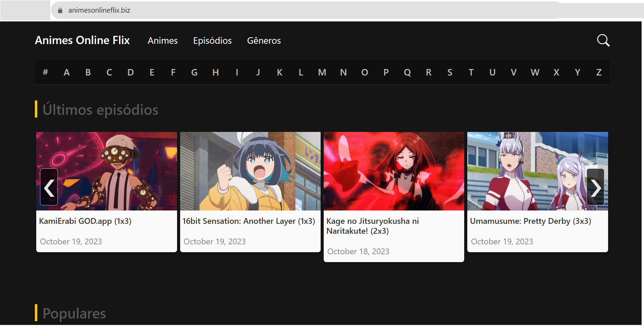Advance carousel with the next arrow
The image size is (644, 326).
pos(595,187)
